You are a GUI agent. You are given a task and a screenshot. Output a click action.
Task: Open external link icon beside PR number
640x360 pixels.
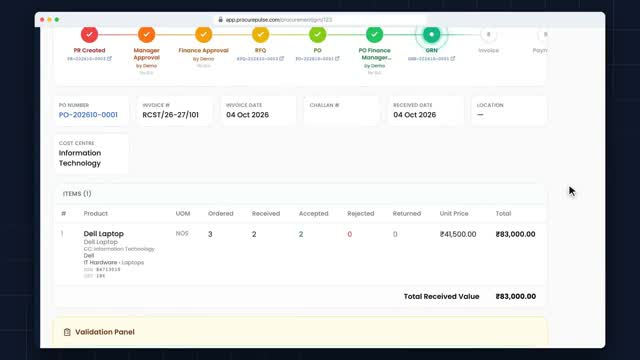click(x=109, y=58)
